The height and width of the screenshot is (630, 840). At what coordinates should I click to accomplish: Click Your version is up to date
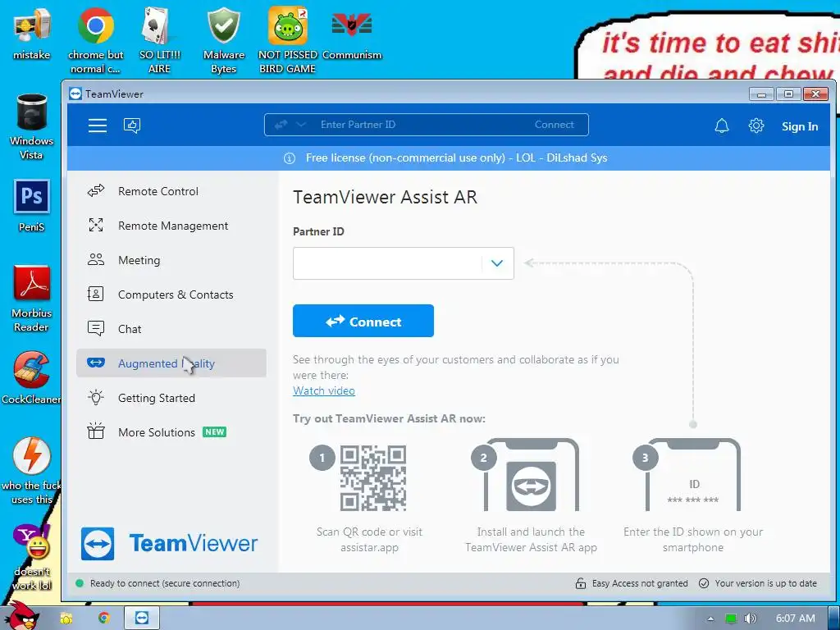coord(765,583)
